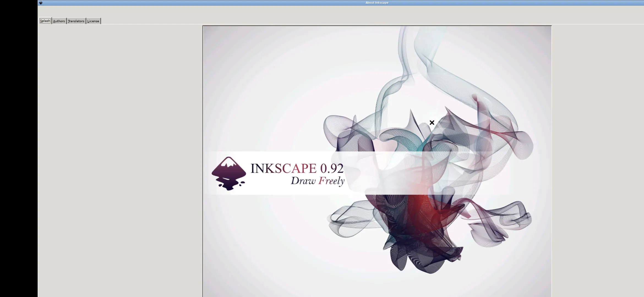This screenshot has width=644, height=297.
Task: Open the Translators tab
Action: click(x=76, y=21)
